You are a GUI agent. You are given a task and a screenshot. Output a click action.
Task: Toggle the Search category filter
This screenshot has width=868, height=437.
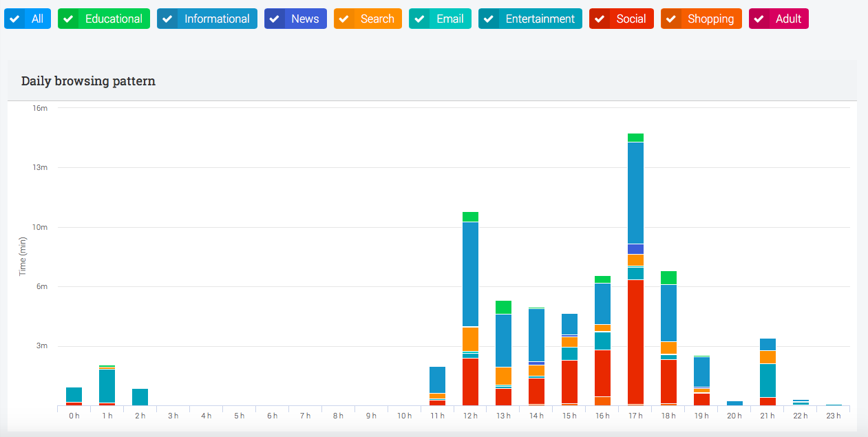pos(368,19)
